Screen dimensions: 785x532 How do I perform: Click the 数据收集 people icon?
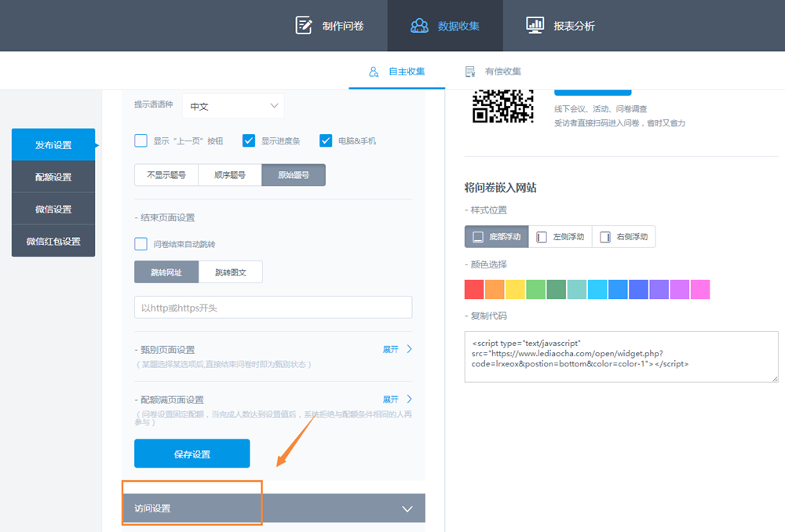tap(419, 26)
